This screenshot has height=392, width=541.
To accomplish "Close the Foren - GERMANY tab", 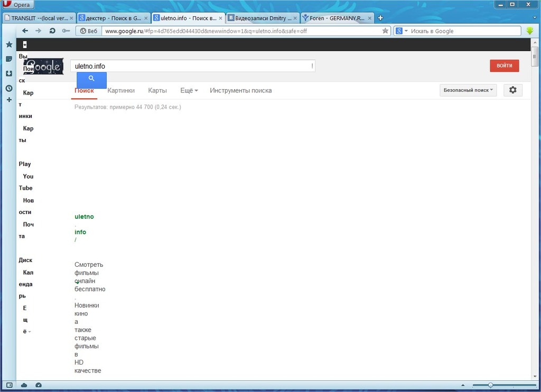I will [369, 18].
